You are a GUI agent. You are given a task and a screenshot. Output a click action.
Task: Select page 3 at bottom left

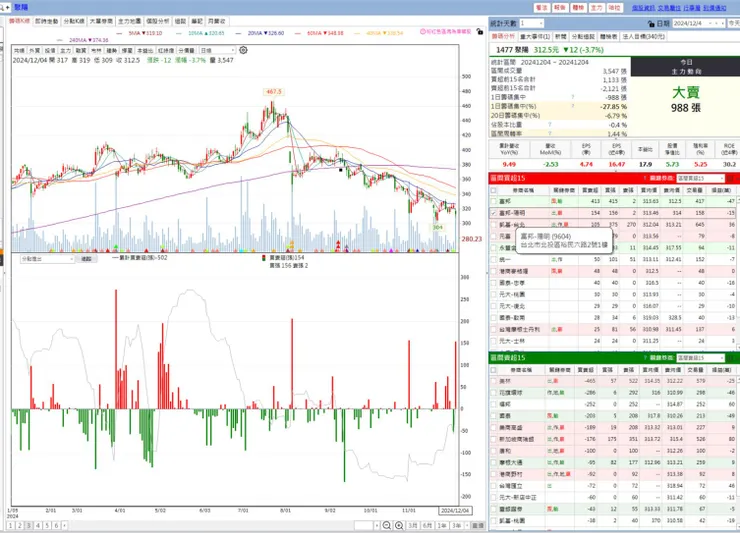click(29, 525)
